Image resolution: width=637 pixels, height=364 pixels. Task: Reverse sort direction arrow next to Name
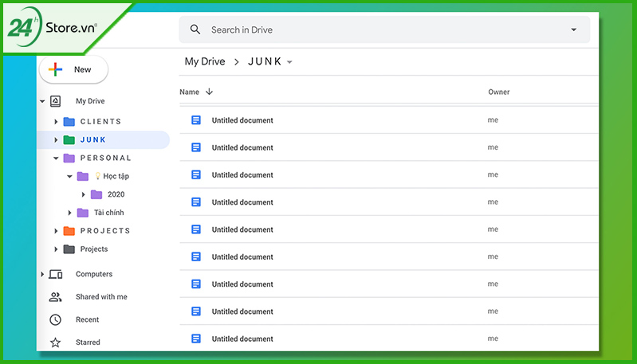point(209,92)
